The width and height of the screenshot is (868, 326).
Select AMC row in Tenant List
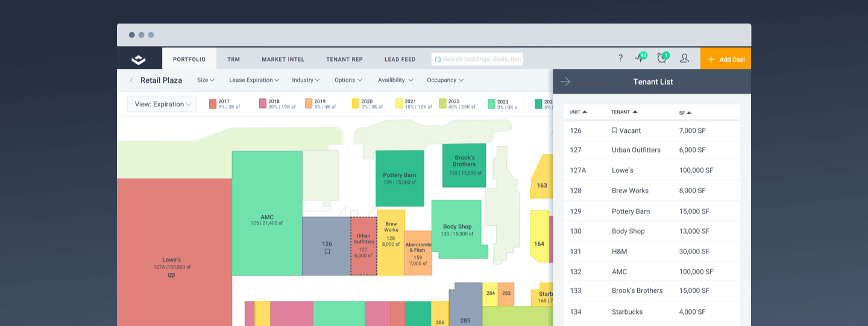pyautogui.click(x=652, y=272)
